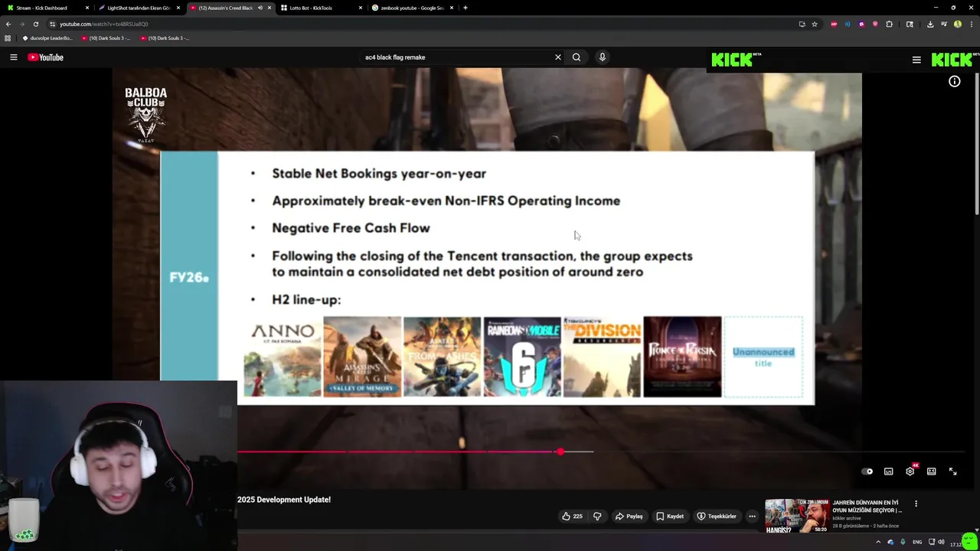Viewport: 980px width, 551px height.
Task: Go forward in the browser
Action: [x=22, y=24]
